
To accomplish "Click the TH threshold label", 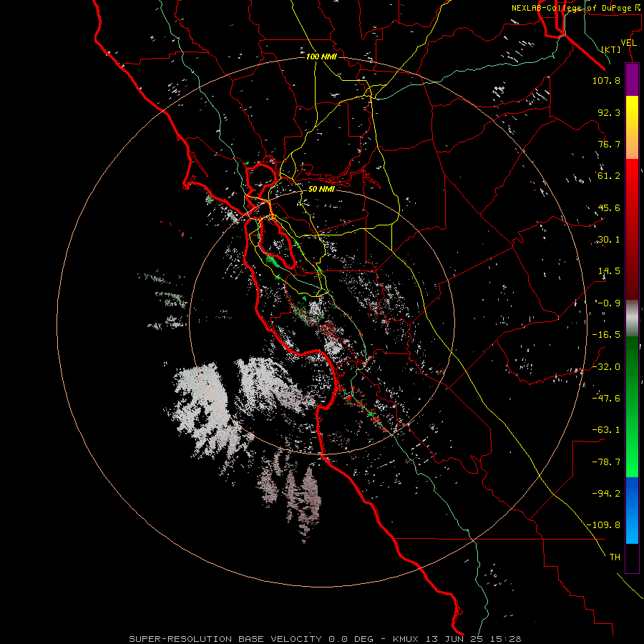I will pos(615,557).
